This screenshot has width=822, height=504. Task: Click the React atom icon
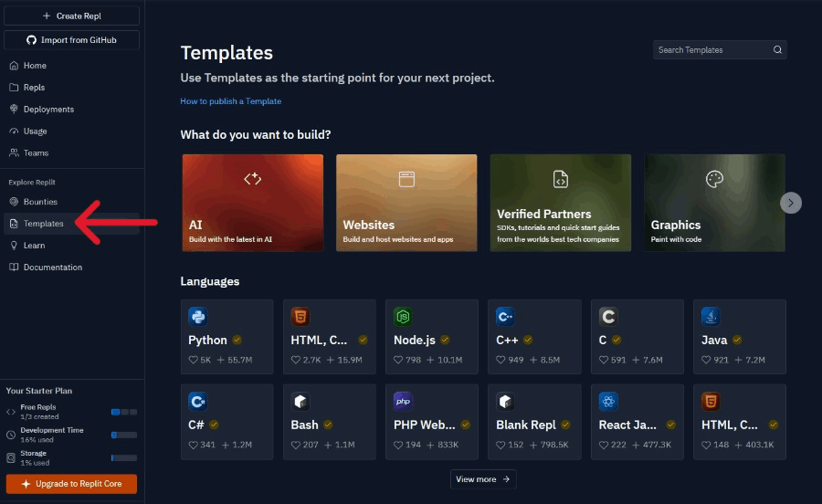608,402
